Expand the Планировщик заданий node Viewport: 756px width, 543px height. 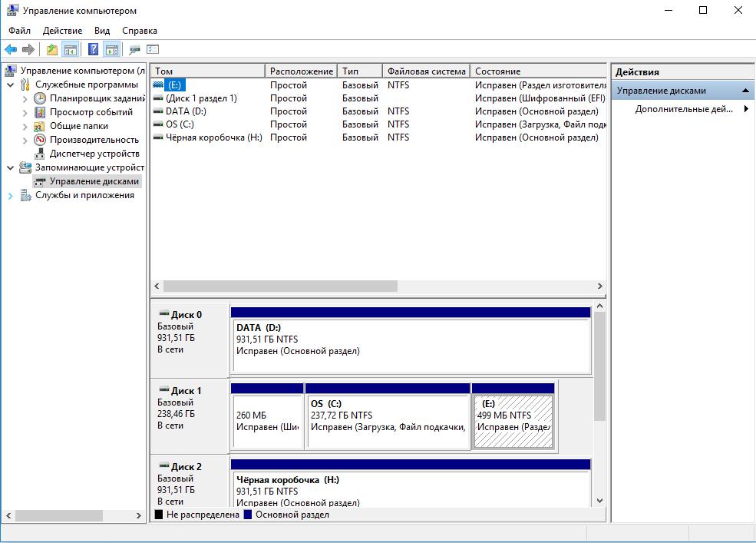pos(25,99)
